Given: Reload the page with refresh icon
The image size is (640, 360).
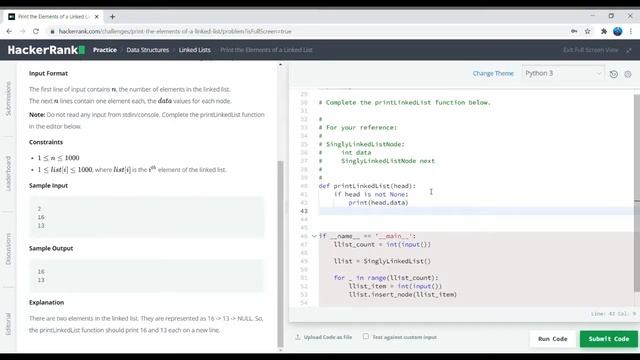Looking at the screenshot, I should [36, 31].
